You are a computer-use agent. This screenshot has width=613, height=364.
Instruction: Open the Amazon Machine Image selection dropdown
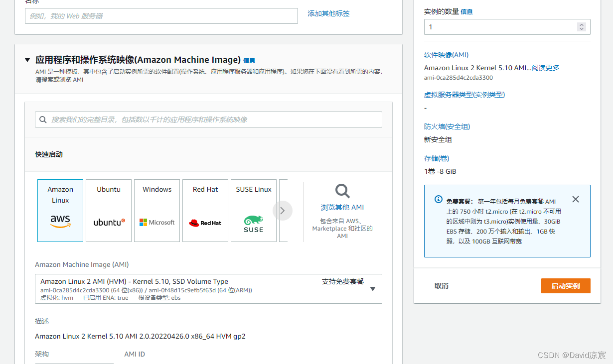(x=208, y=289)
